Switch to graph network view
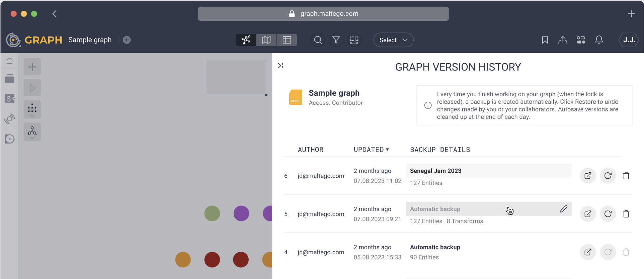644x279 pixels. [246, 40]
